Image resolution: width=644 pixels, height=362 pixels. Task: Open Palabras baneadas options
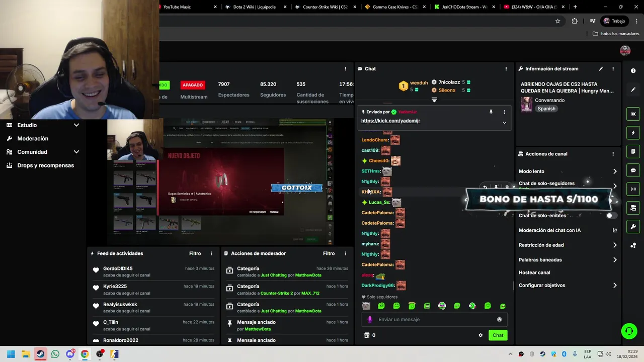pyautogui.click(x=568, y=260)
